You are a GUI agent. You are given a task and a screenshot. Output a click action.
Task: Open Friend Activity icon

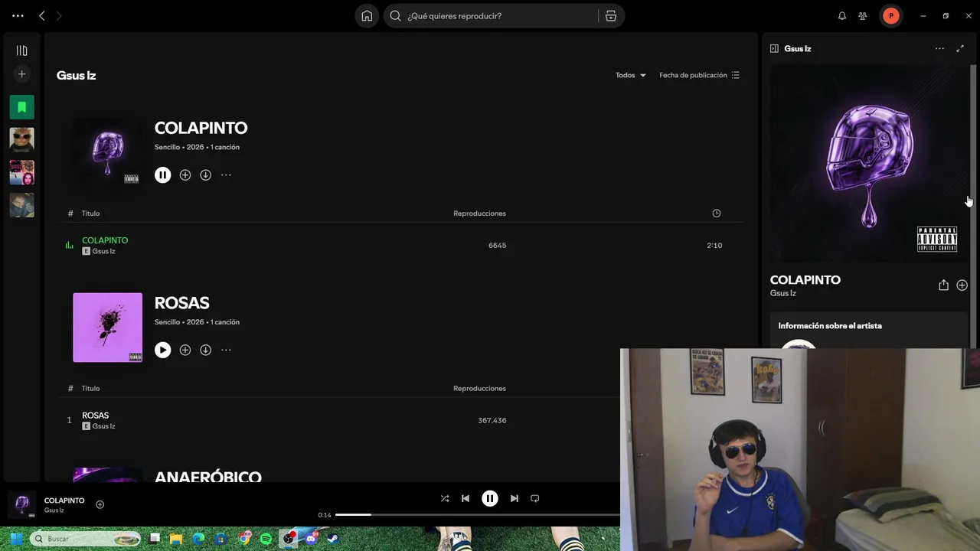(863, 15)
